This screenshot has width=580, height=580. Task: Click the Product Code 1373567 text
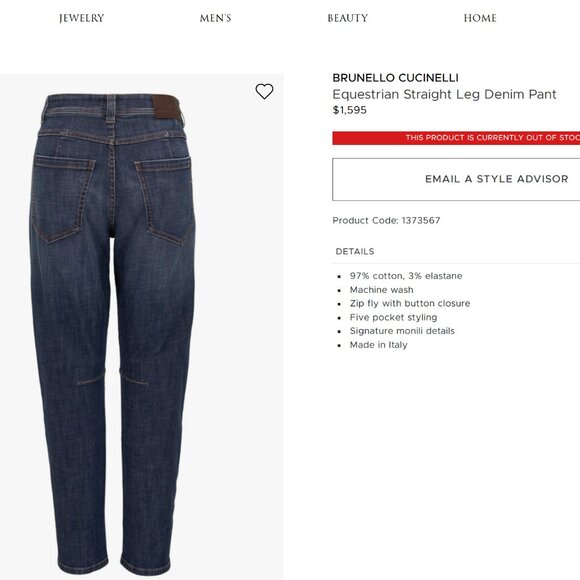pyautogui.click(x=386, y=220)
